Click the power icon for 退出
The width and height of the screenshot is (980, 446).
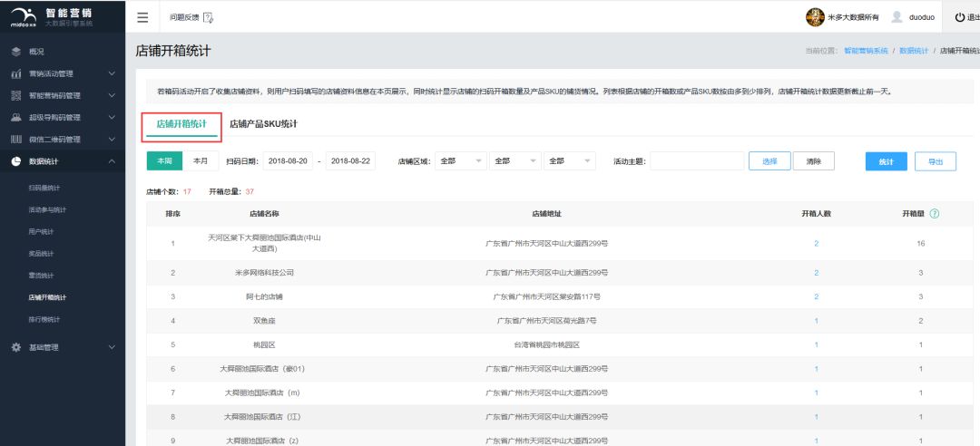960,17
